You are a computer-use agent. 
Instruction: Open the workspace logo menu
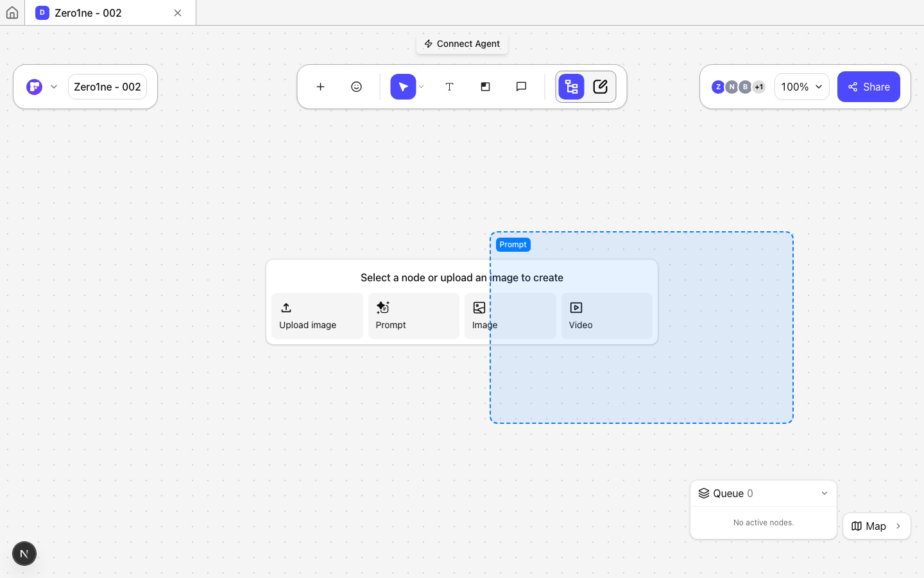pyautogui.click(x=42, y=87)
